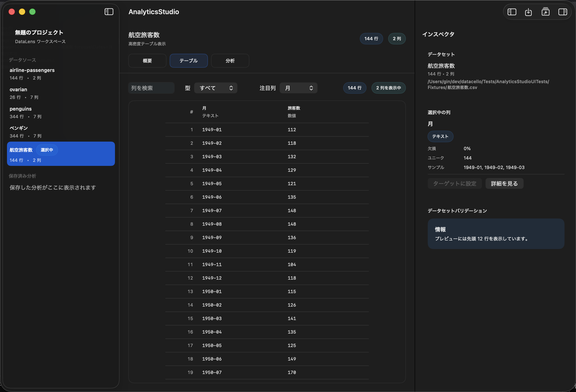Viewport: 576px width, 392px height.
Task: Click the value 112 in row 1
Action: point(292,130)
